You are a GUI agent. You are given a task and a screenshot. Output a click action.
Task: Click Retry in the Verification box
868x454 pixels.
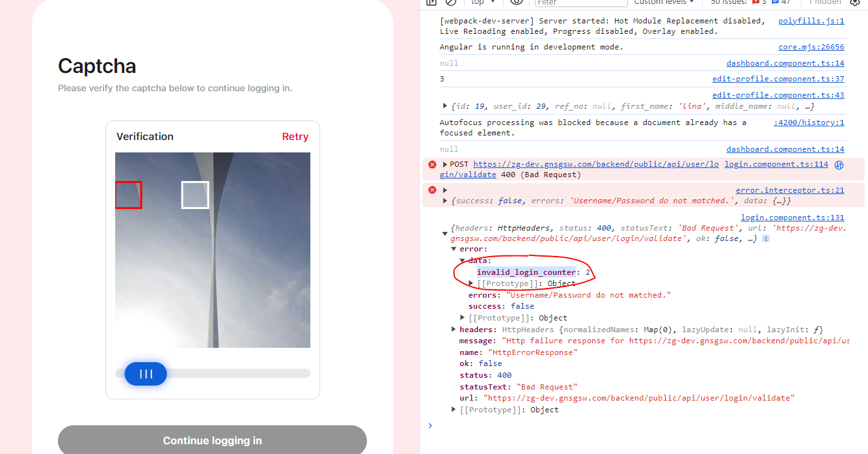tap(295, 137)
